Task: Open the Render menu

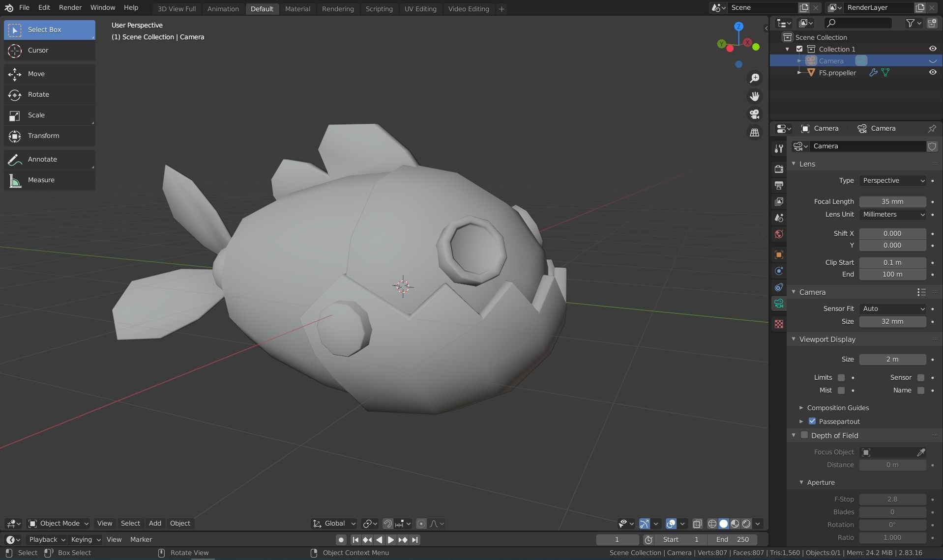Action: (x=70, y=8)
